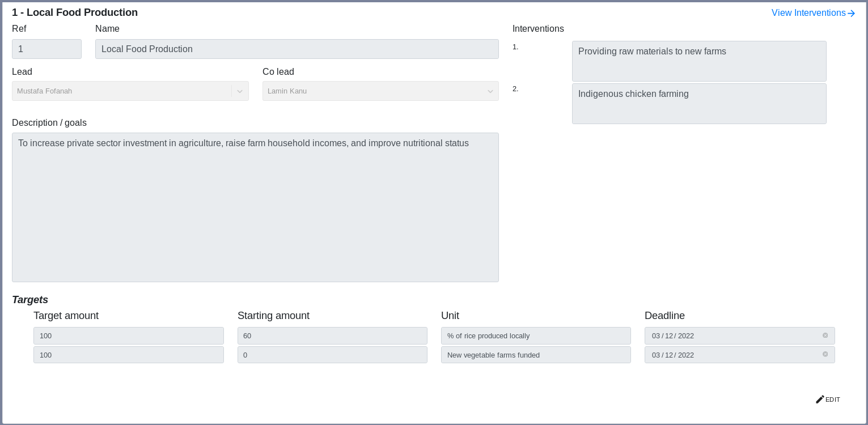
Task: Open the Mustafa Fofanah lead selector
Action: pyautogui.click(x=130, y=91)
